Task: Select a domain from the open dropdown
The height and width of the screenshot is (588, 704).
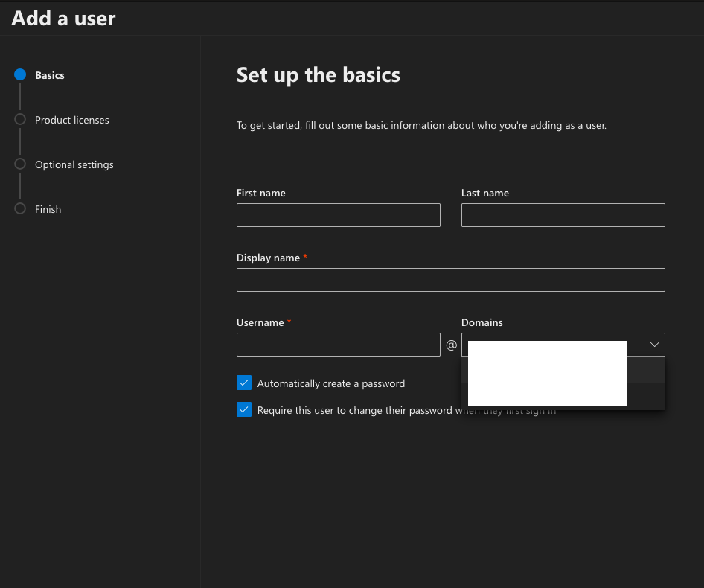Action: 547,370
